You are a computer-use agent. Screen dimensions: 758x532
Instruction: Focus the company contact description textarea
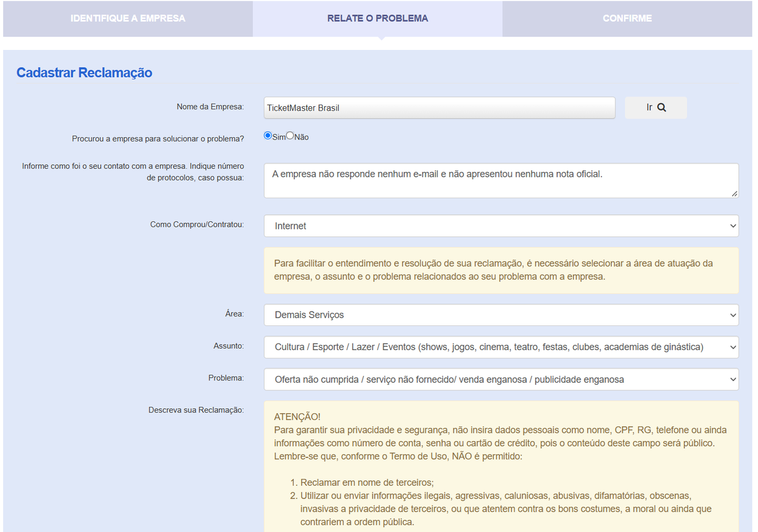[501, 181]
